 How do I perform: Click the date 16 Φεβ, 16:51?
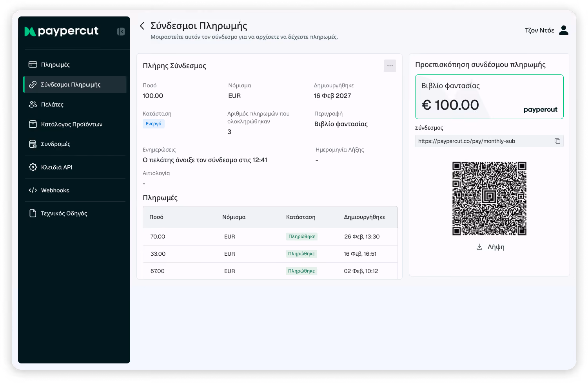(360, 254)
